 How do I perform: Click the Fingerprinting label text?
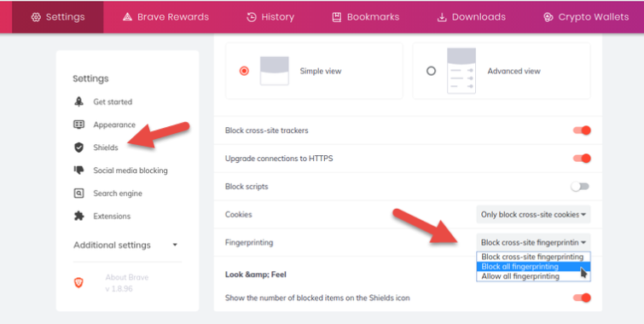tap(249, 242)
